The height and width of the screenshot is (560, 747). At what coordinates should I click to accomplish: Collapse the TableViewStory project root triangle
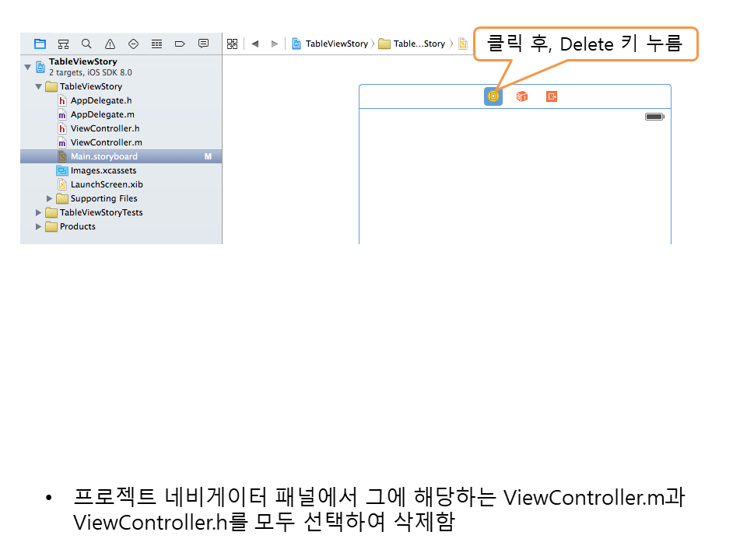(28, 67)
